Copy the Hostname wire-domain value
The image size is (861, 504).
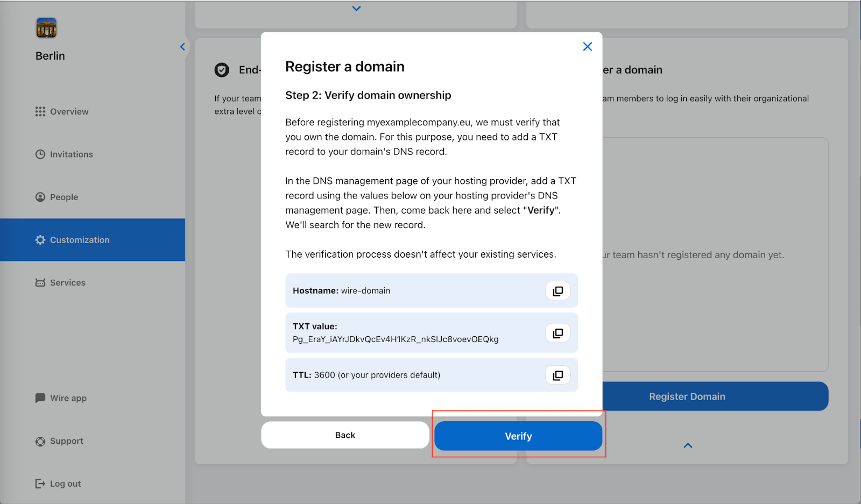click(557, 290)
